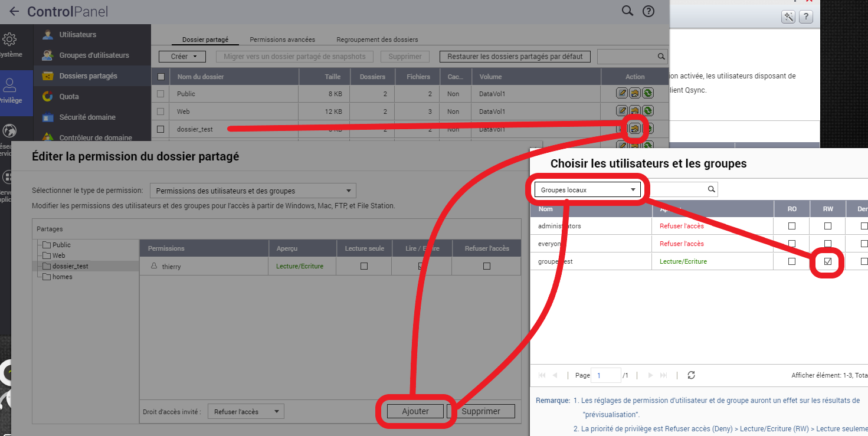
Task: Switch to Permissions avancées tab
Action: (x=282, y=40)
